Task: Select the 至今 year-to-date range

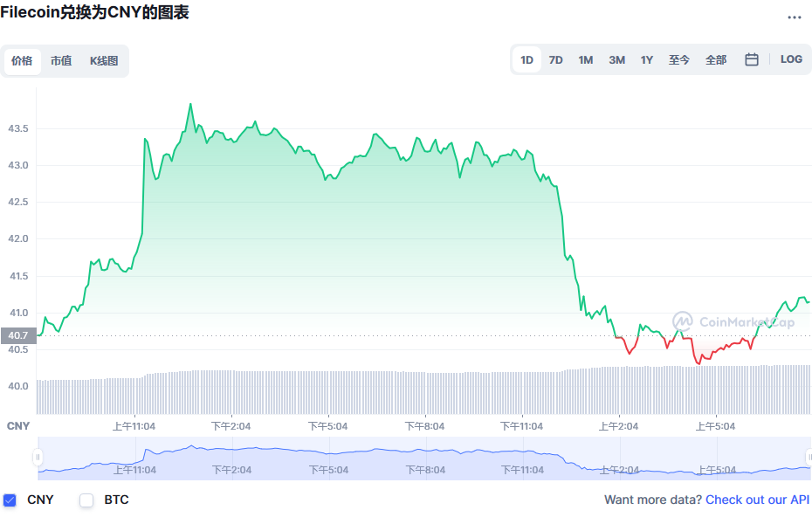Action: 679,60
